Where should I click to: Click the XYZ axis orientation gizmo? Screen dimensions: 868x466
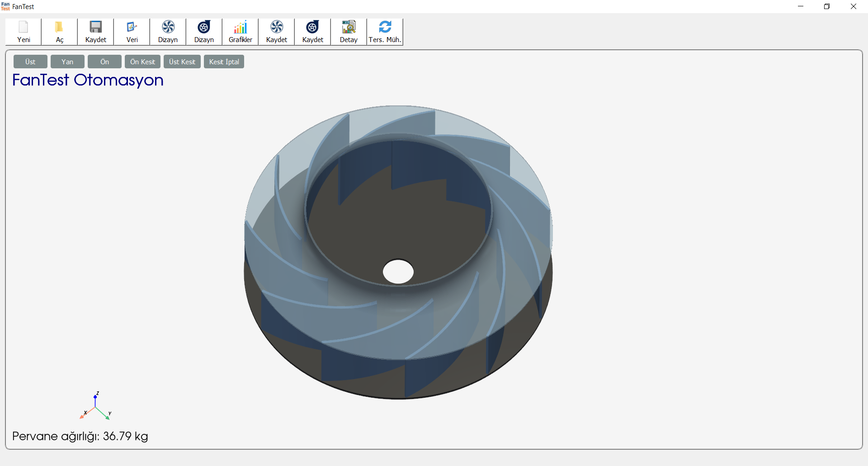pyautogui.click(x=95, y=406)
